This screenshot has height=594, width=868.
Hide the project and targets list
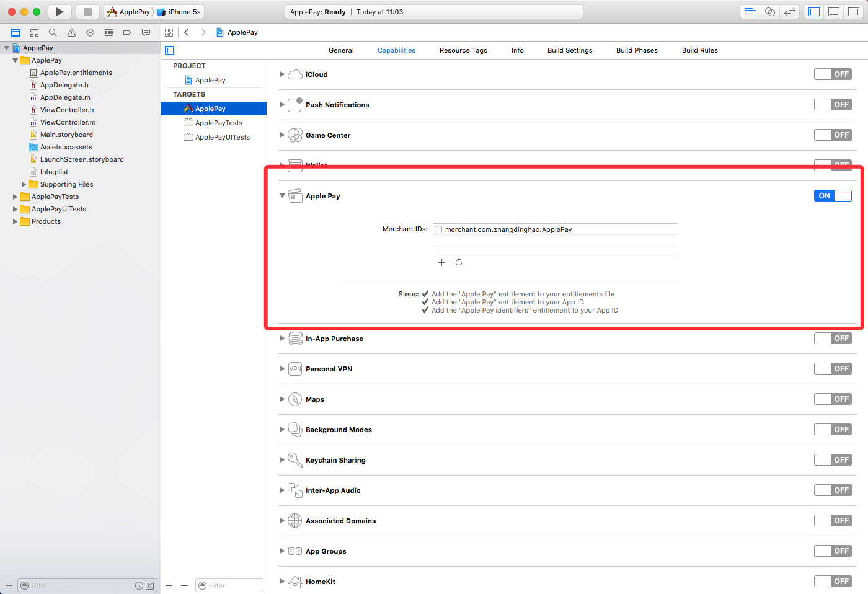pos(170,50)
